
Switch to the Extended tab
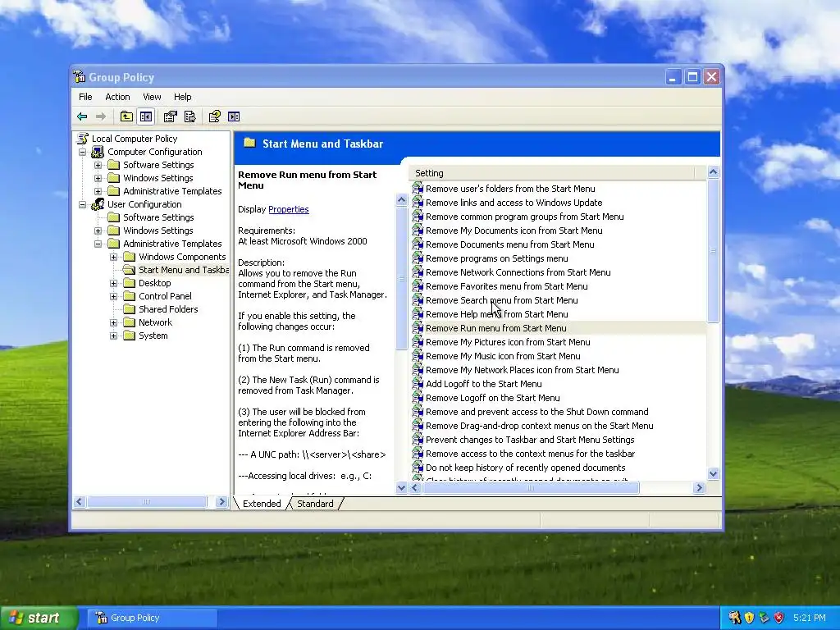(262, 504)
